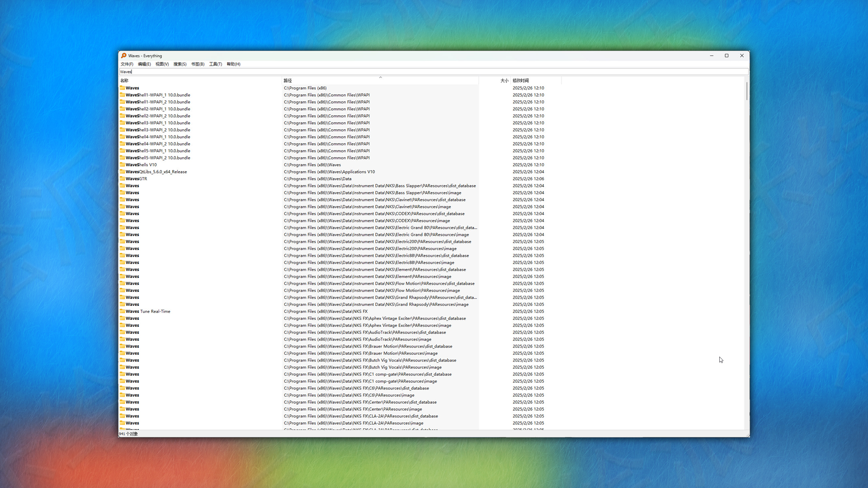The image size is (868, 488).
Task: Click the Everything magnifier icon in title bar
Action: (x=123, y=56)
